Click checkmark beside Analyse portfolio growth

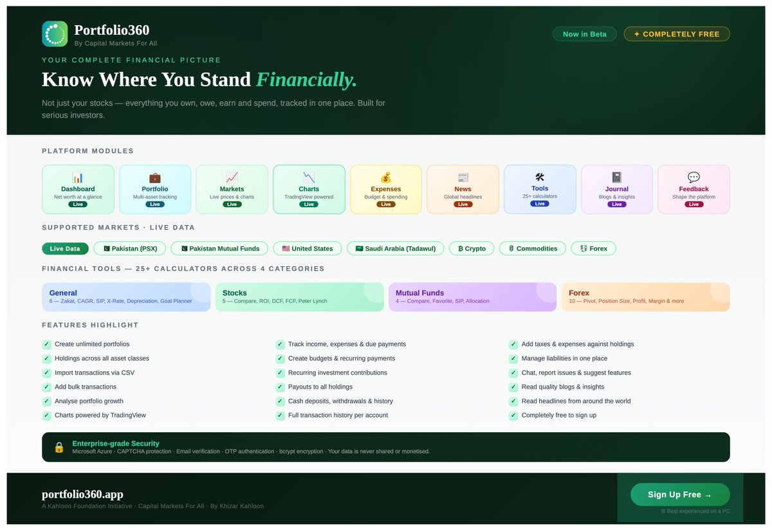coord(46,401)
